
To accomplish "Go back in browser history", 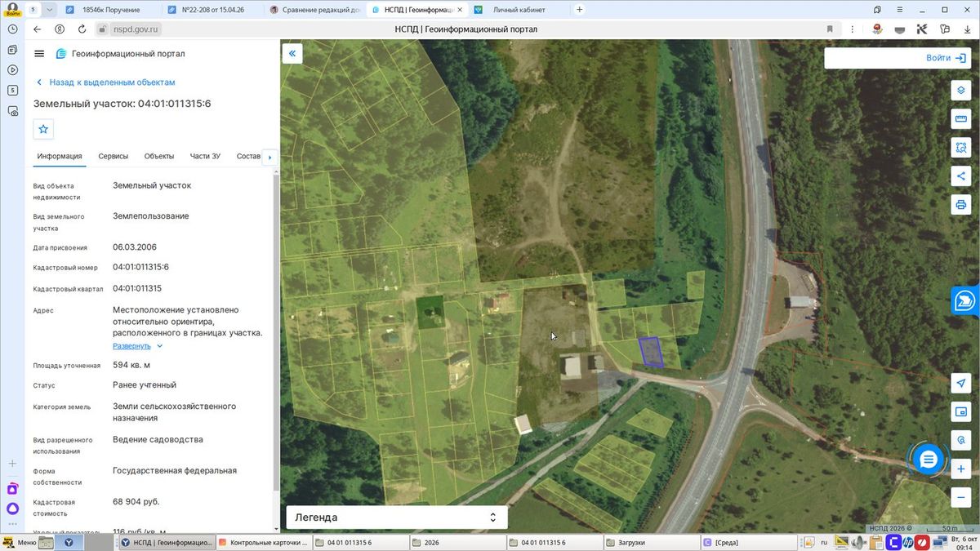I will coord(37,29).
